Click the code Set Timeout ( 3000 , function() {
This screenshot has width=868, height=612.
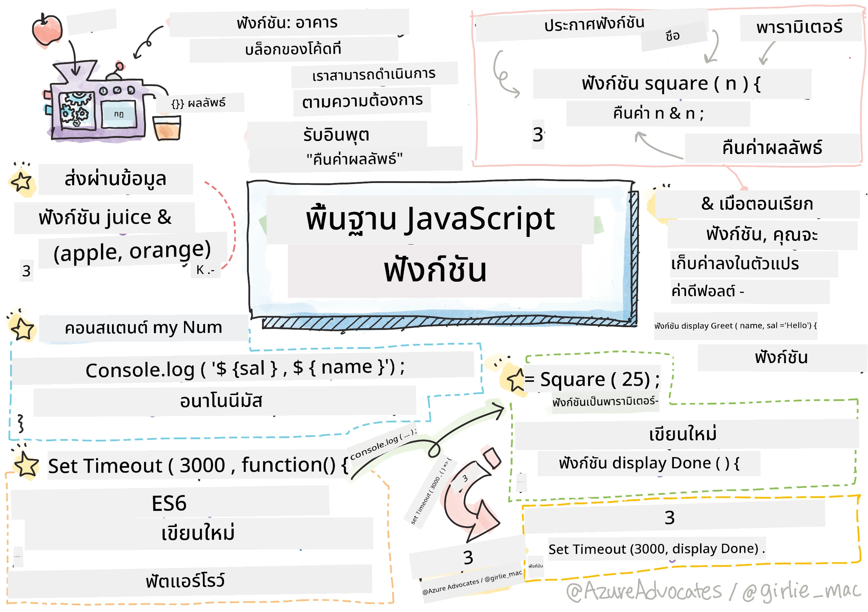tap(198, 466)
